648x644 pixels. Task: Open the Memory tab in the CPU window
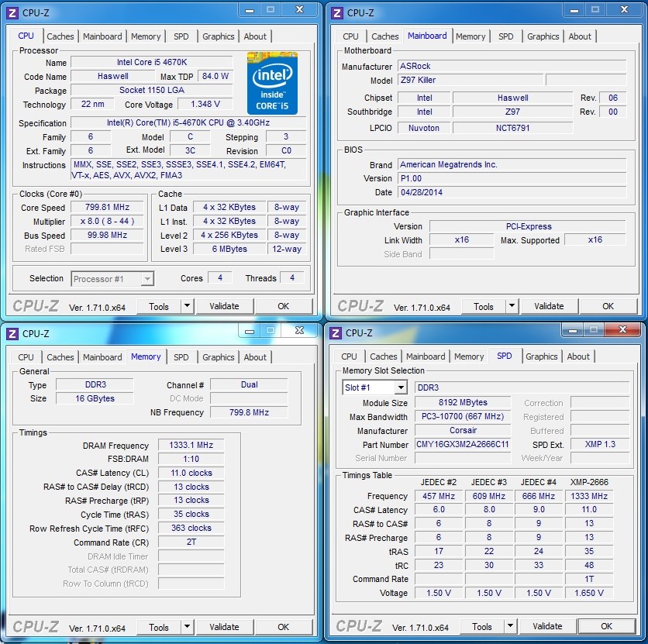[146, 36]
